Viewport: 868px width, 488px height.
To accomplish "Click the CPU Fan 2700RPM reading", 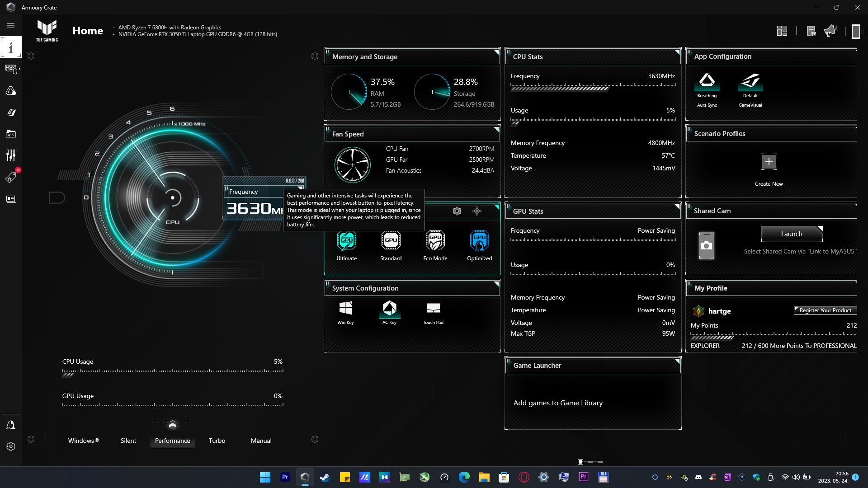I will coord(481,149).
